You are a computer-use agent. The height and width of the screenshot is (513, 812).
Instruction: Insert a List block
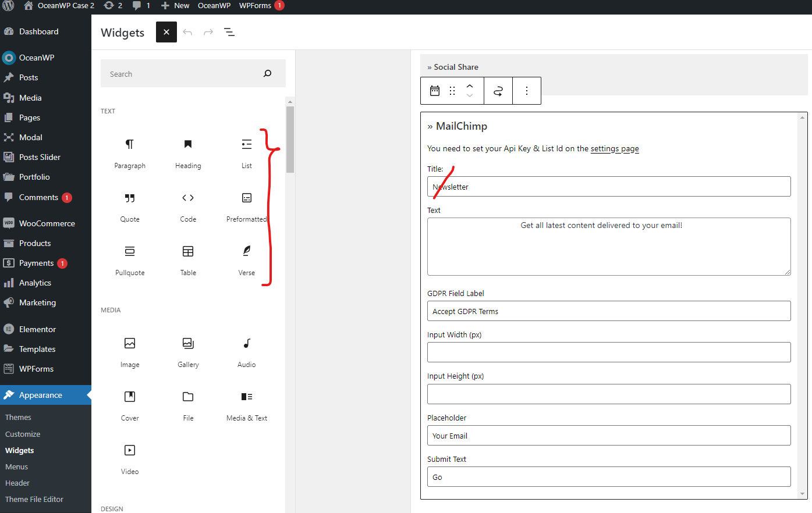pos(247,154)
